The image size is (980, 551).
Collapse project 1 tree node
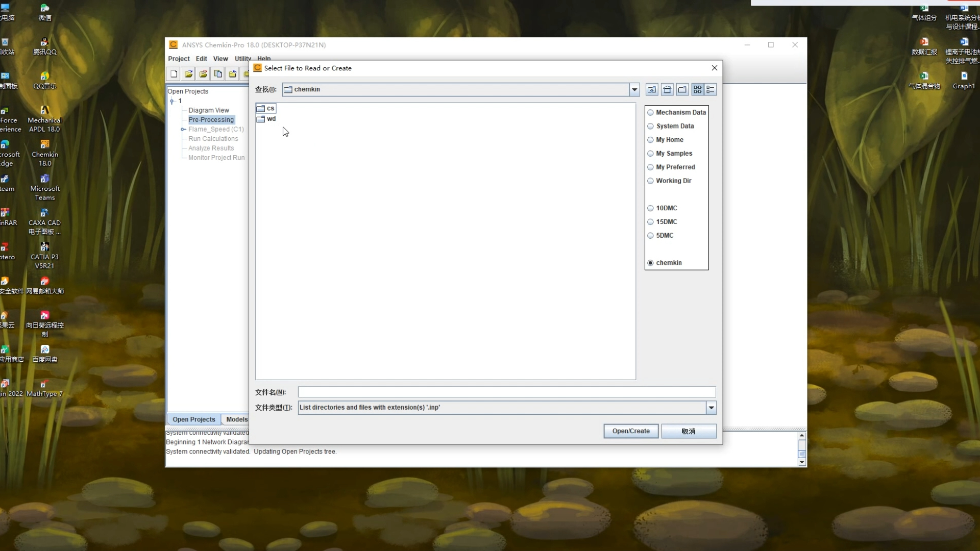[172, 102]
